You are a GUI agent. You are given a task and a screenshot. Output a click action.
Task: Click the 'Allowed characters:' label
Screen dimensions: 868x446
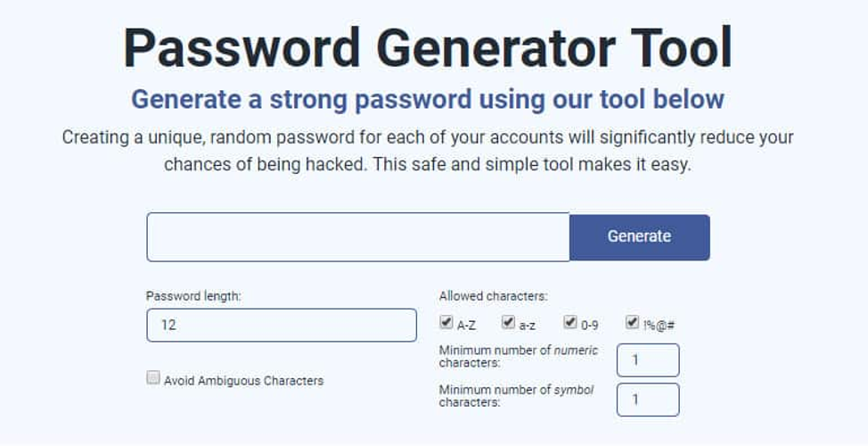[x=493, y=296]
